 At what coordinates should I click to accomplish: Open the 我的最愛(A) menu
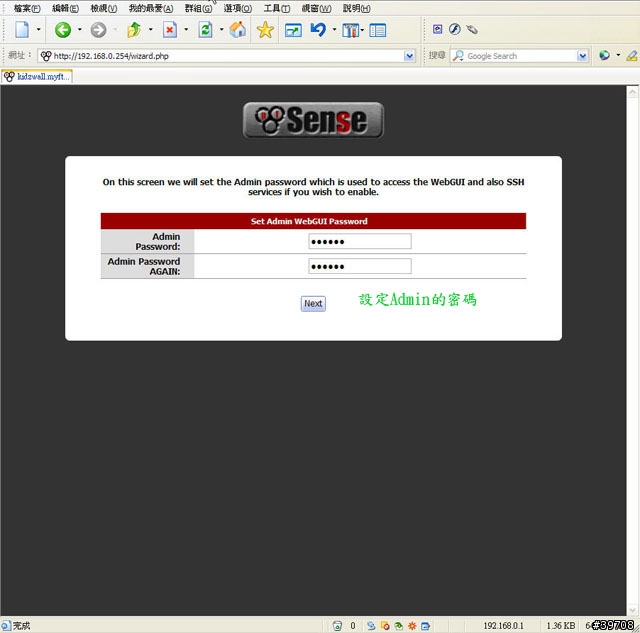151,8
